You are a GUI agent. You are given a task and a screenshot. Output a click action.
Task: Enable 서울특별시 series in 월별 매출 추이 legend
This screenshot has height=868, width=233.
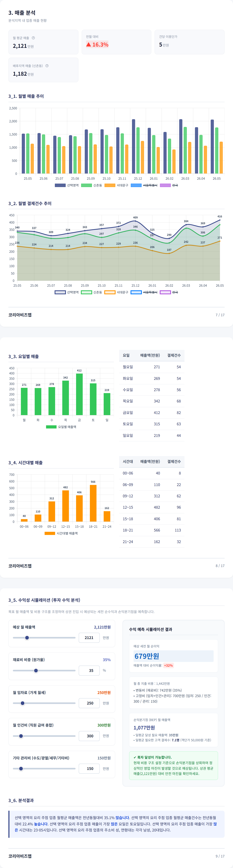click(144, 185)
